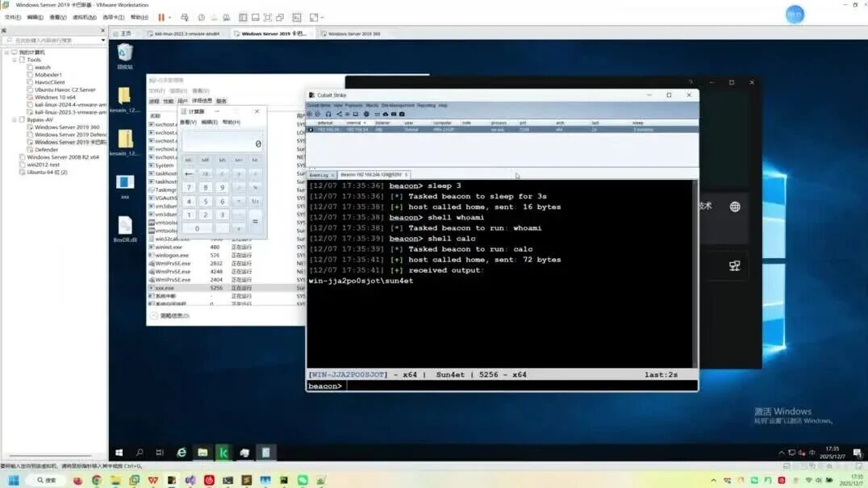Viewport: 868px width, 488px height.
Task: Open the VMware console view icon
Action: 297,18
